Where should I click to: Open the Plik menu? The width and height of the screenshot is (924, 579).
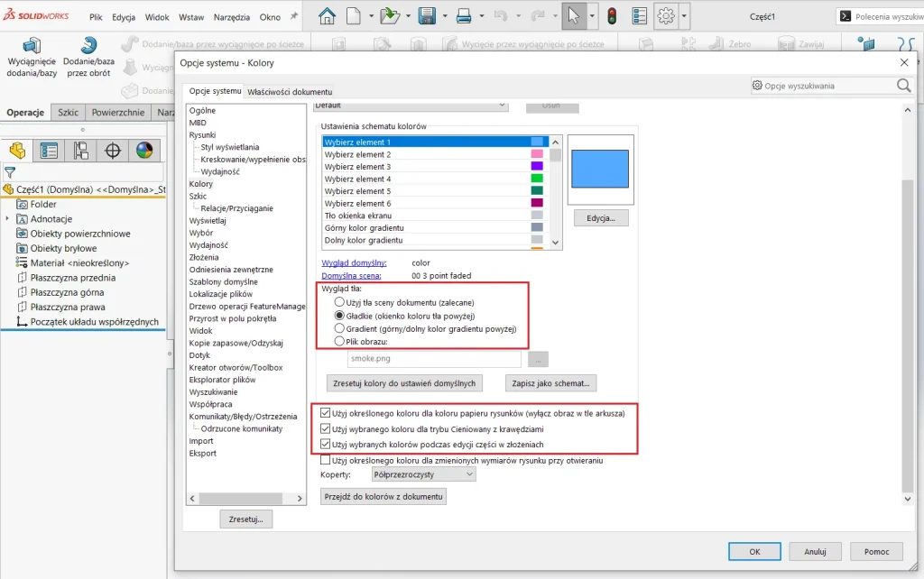(96, 17)
